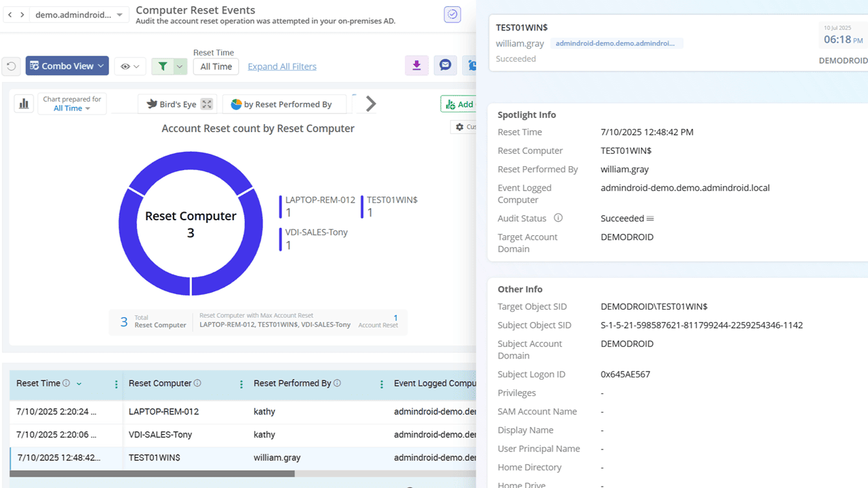
Task: Click the All Time reset time button
Action: pyautogui.click(x=216, y=66)
